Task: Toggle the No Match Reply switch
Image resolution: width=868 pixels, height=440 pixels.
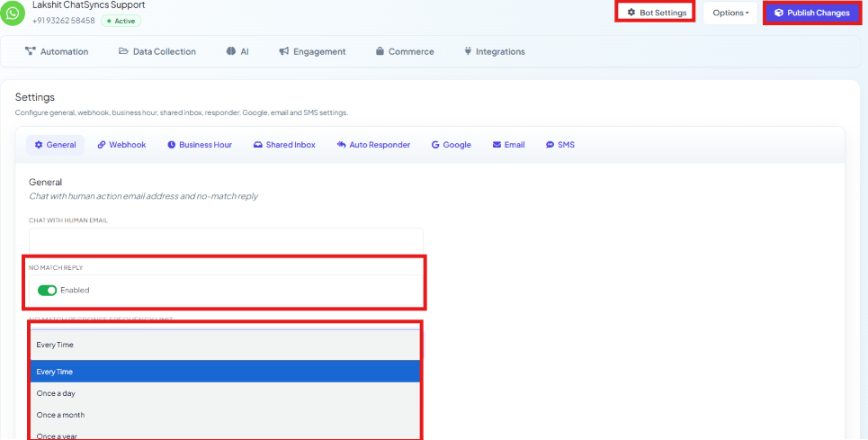Action: 47,290
